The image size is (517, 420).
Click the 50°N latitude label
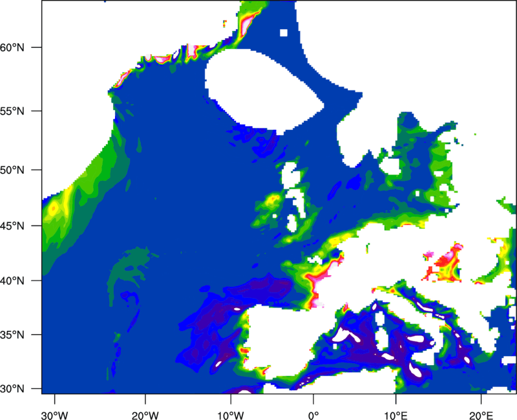pos(12,170)
